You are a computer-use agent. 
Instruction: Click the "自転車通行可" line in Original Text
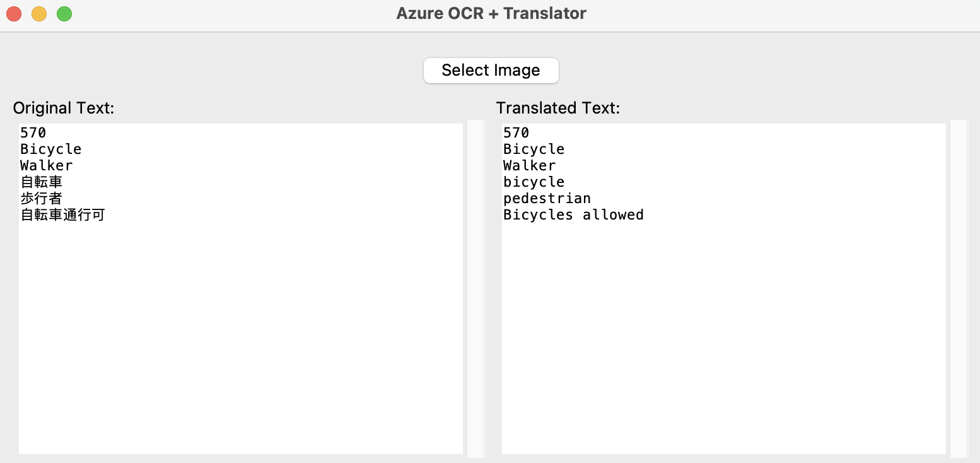pos(62,215)
